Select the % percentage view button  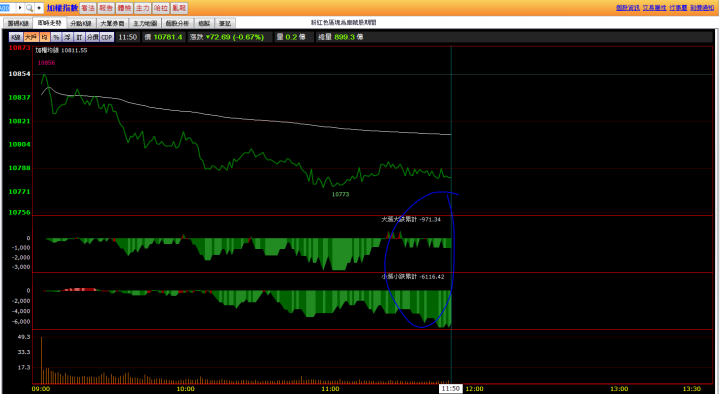[x=56, y=37]
